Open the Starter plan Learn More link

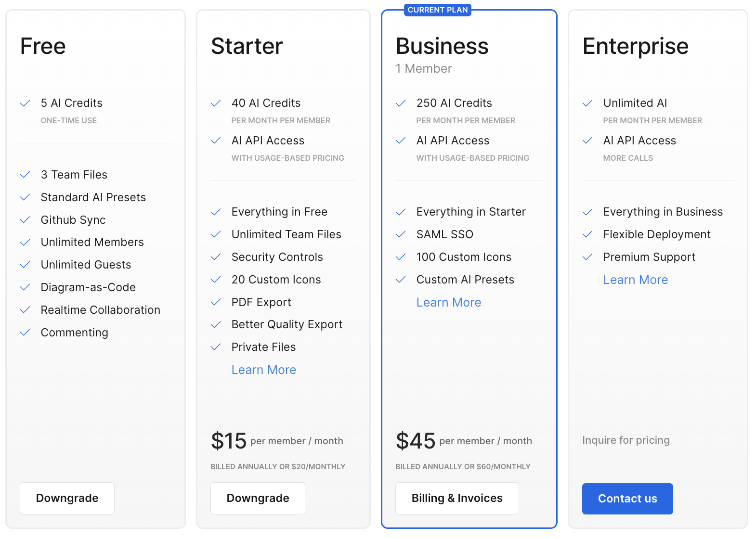point(264,370)
